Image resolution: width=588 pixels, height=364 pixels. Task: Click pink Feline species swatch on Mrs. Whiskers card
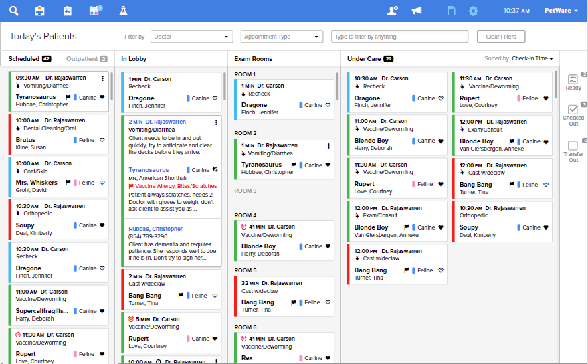[x=75, y=183]
